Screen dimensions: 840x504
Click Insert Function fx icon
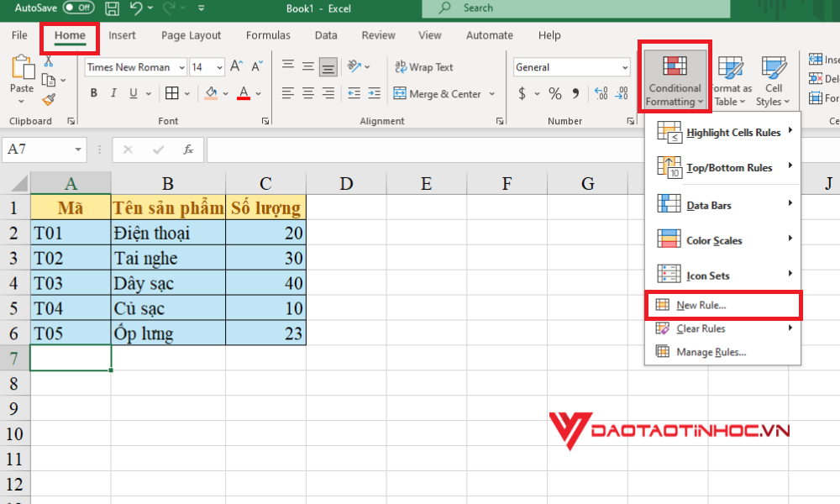tap(188, 150)
